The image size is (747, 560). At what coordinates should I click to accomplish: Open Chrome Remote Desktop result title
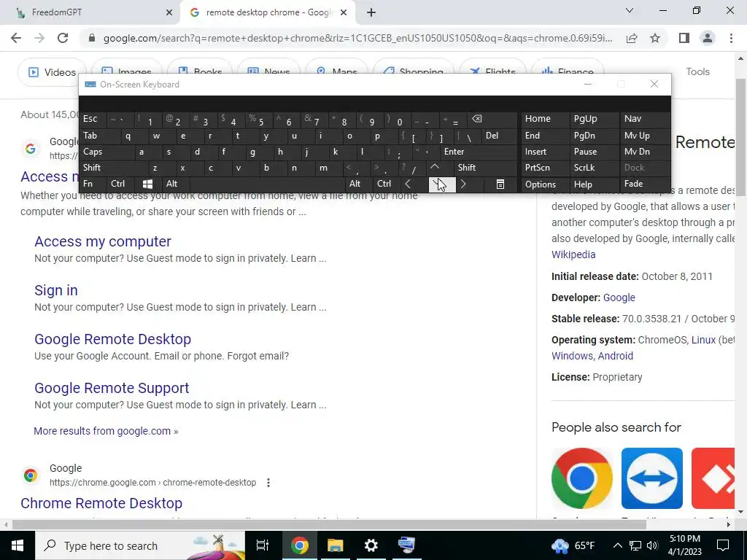coord(101,503)
